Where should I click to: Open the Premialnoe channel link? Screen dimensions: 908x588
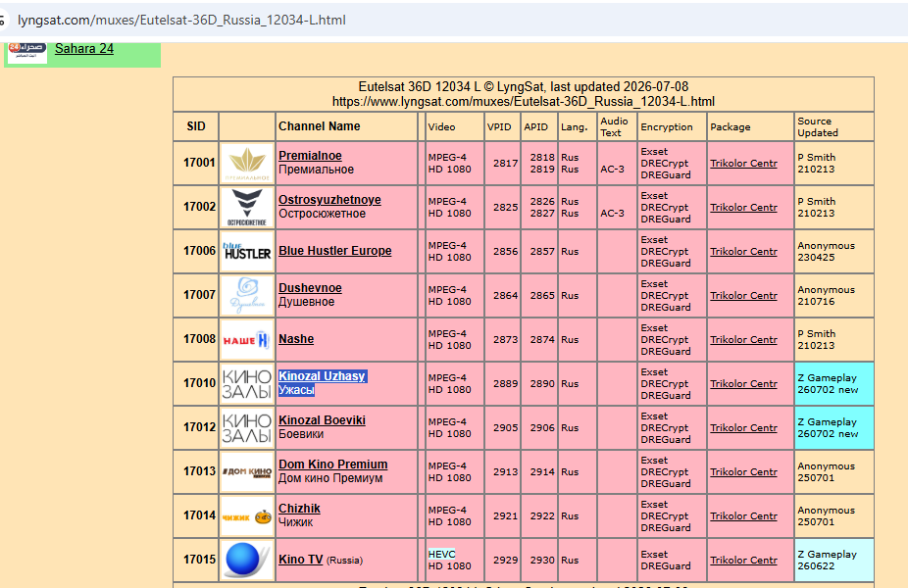click(310, 156)
